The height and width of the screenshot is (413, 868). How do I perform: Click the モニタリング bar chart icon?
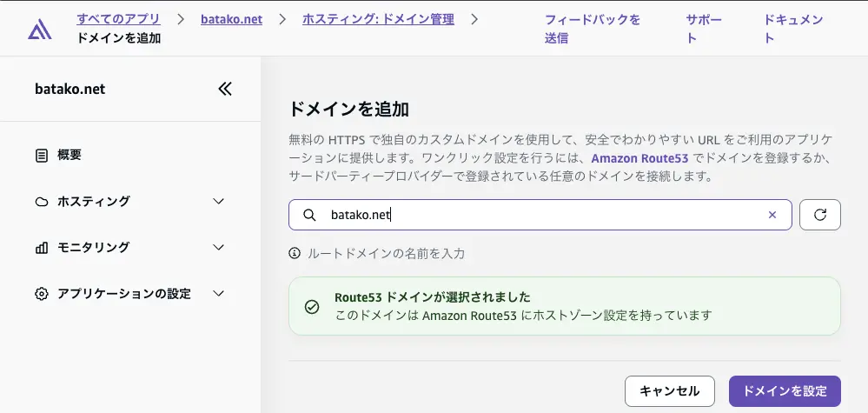pos(42,248)
